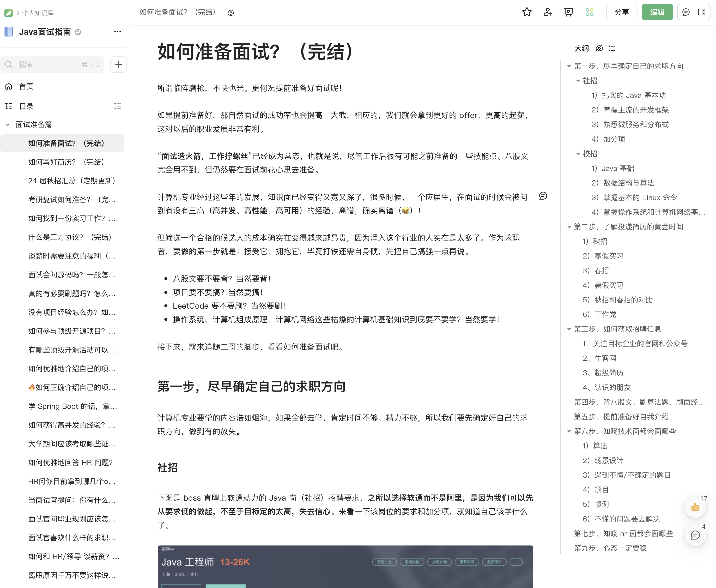The image size is (716, 588).
Task: Open the green apps grid icon
Action: pyautogui.click(x=589, y=12)
